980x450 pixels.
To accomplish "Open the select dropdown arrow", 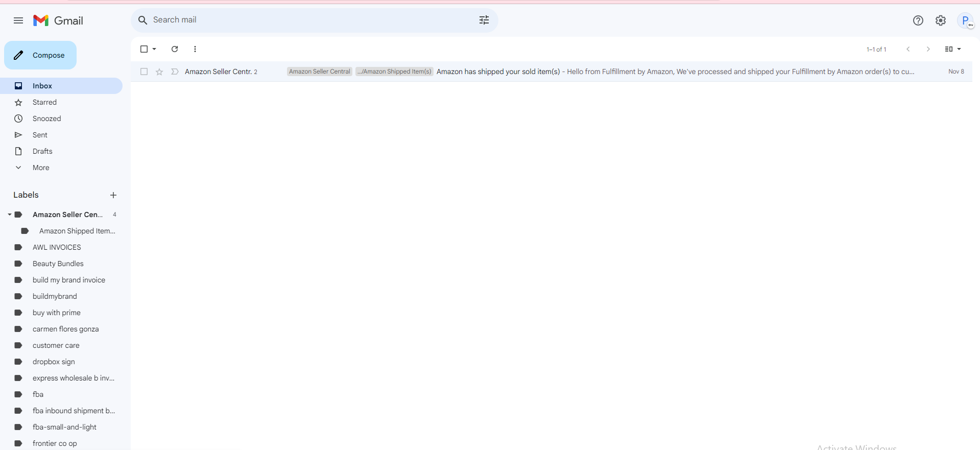I will tap(154, 49).
